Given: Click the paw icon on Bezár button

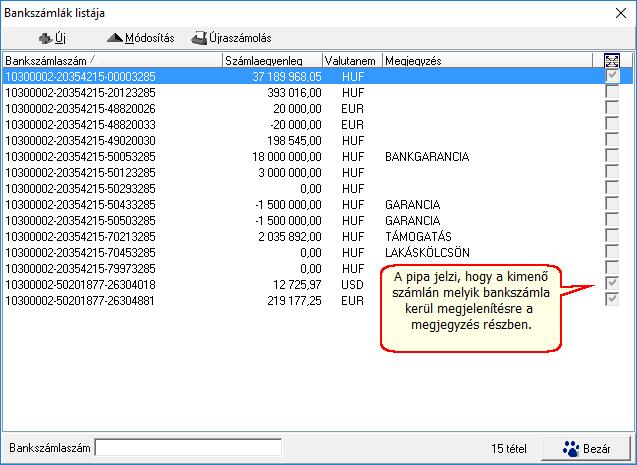Looking at the screenshot, I should (571, 448).
